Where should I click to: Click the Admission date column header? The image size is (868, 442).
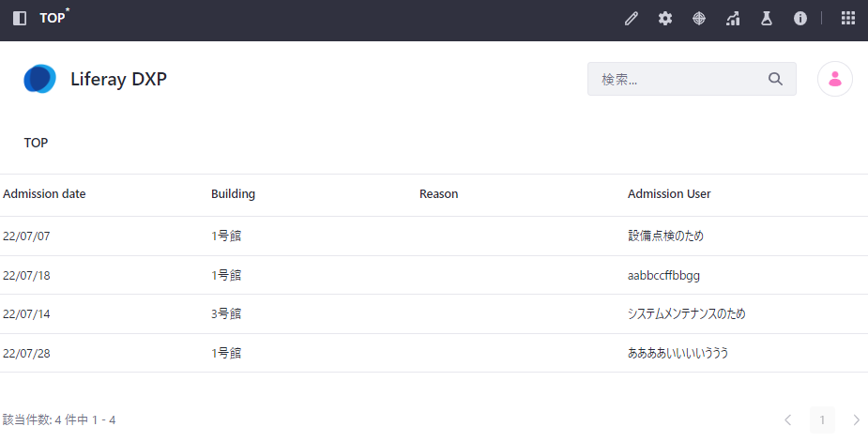point(44,194)
